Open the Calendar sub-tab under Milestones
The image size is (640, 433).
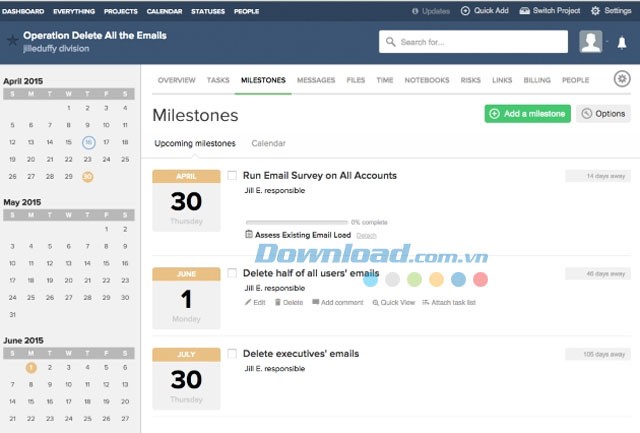pos(268,144)
